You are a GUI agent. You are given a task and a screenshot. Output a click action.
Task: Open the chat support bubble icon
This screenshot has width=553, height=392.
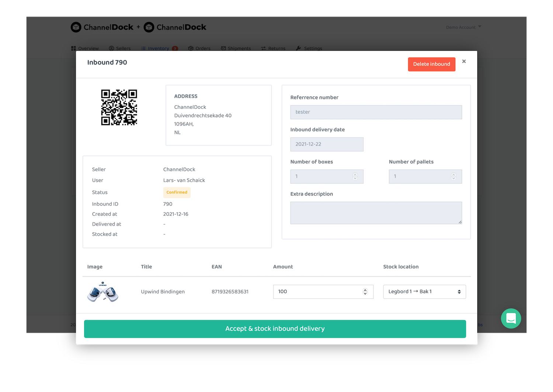[x=511, y=318]
